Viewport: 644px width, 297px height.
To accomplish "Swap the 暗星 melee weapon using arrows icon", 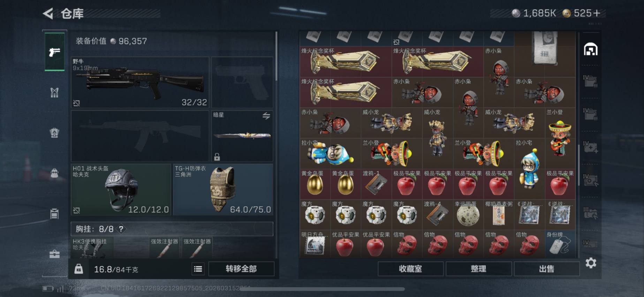I will (x=266, y=116).
